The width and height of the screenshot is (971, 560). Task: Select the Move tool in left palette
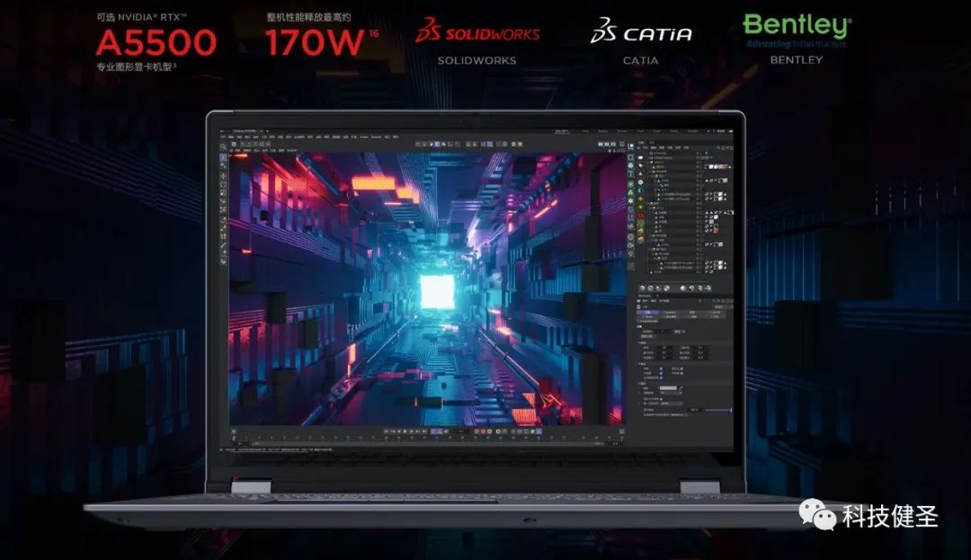[x=224, y=176]
